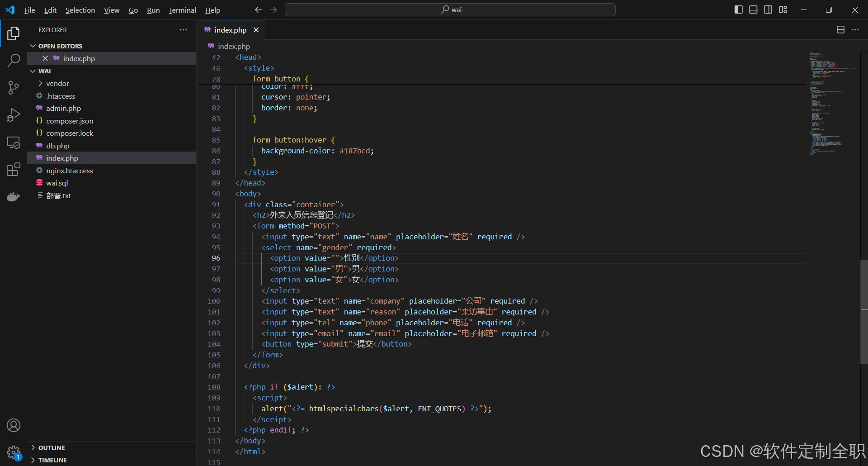Click the editor minimap code overview

pyautogui.click(x=832, y=104)
